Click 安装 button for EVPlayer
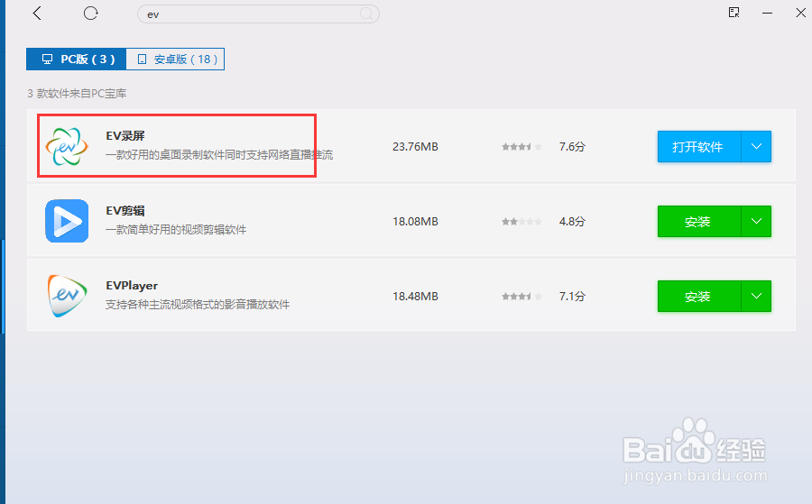Screen dimensions: 812x504 (699, 296)
